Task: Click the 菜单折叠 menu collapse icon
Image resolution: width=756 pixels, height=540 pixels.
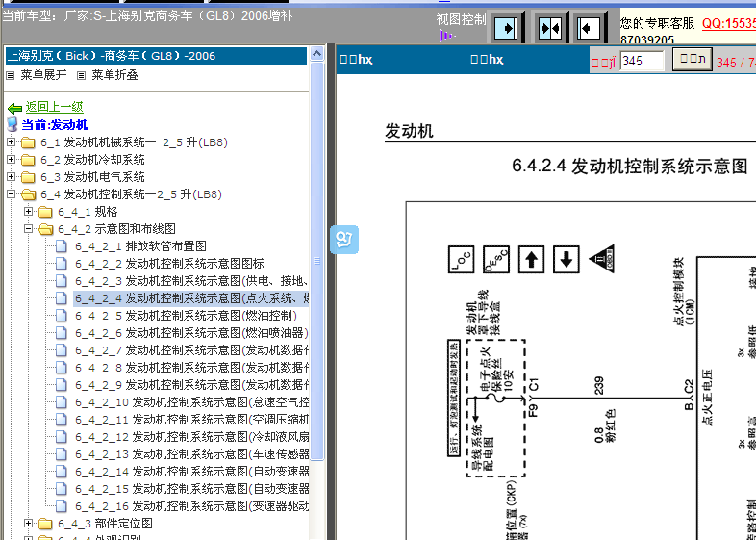Action: point(82,75)
